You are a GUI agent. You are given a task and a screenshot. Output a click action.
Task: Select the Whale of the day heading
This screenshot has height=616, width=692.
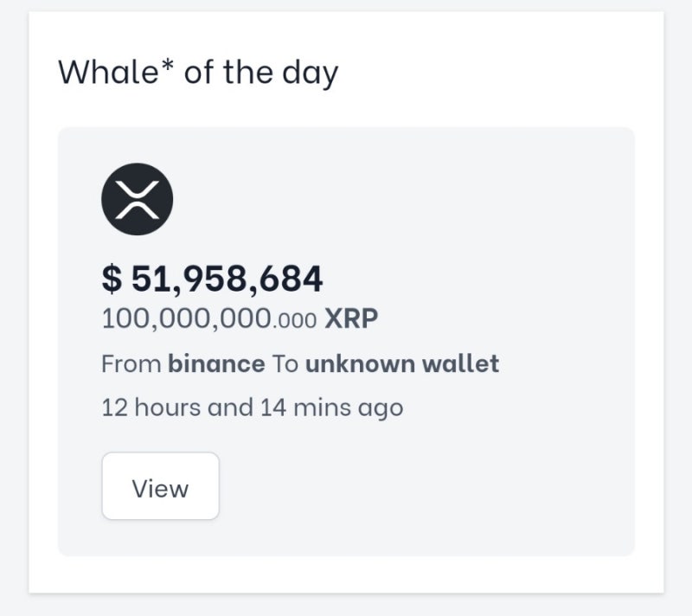(198, 73)
